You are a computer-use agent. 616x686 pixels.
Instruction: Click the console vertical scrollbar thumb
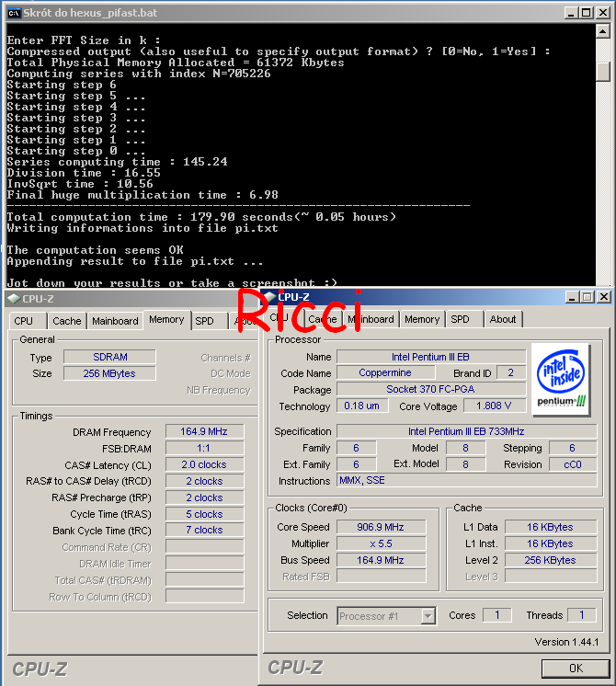click(x=603, y=72)
